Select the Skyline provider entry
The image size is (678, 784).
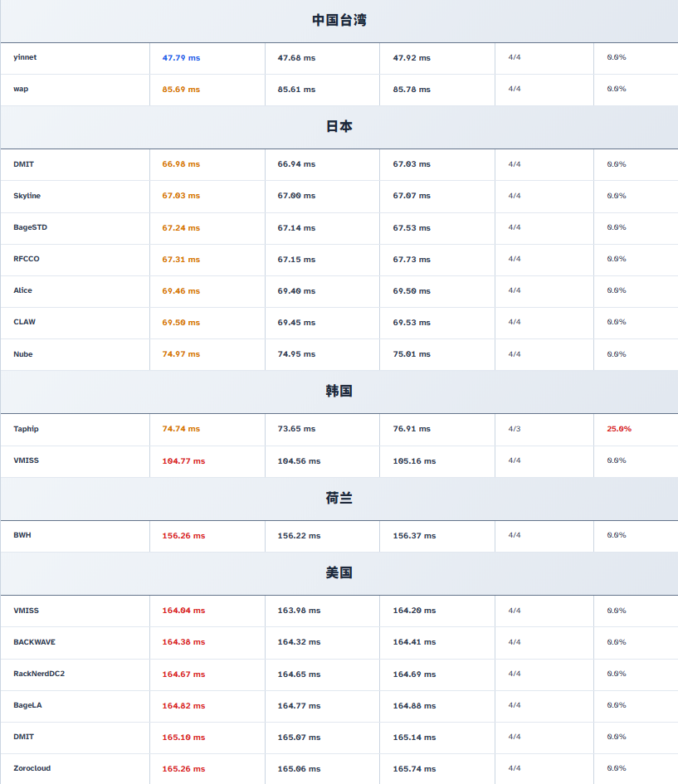(27, 196)
